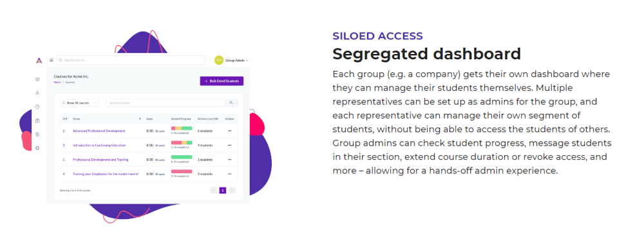This screenshot has height=239, width=644.
Task: Sort by the ID column header
Action: coord(64,119)
